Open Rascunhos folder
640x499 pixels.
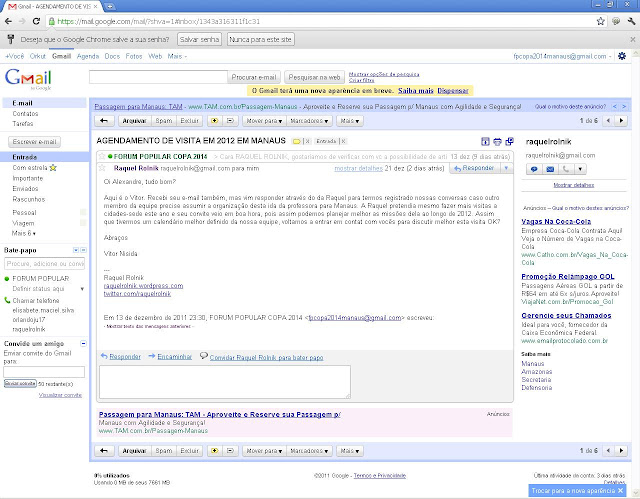(29, 199)
